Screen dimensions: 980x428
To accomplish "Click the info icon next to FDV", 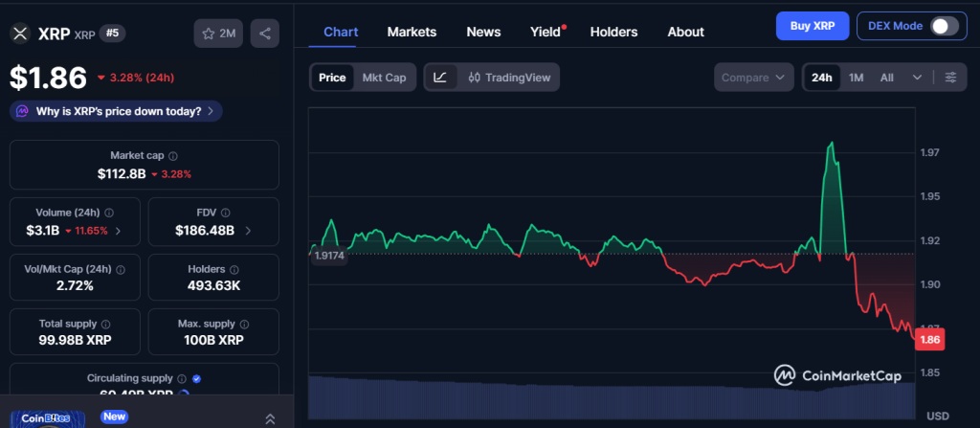I will 226,213.
